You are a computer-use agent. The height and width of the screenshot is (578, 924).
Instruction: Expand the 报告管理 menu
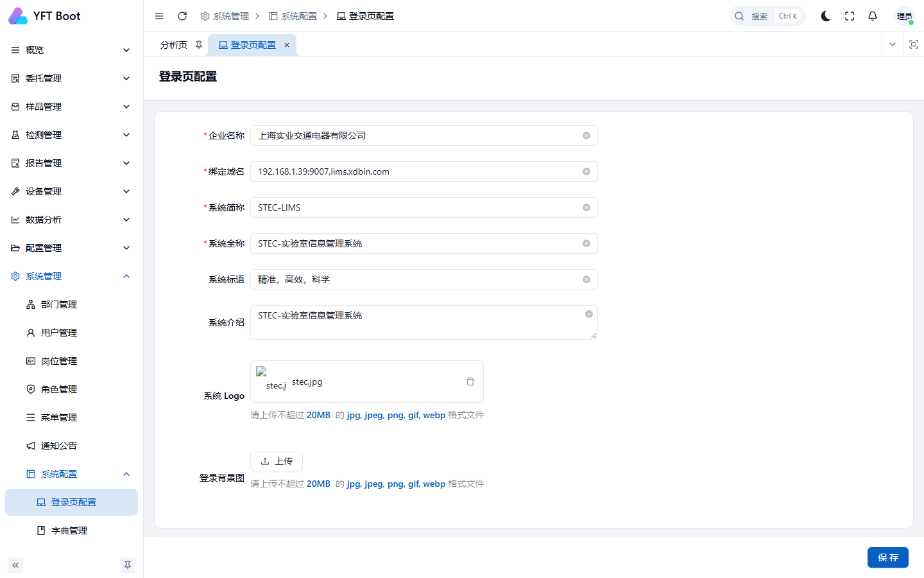tap(71, 163)
